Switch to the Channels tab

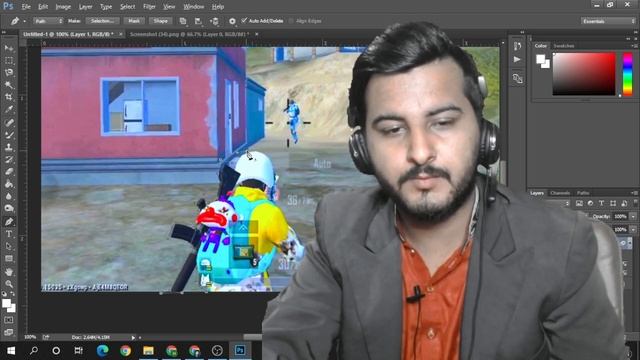(560, 193)
